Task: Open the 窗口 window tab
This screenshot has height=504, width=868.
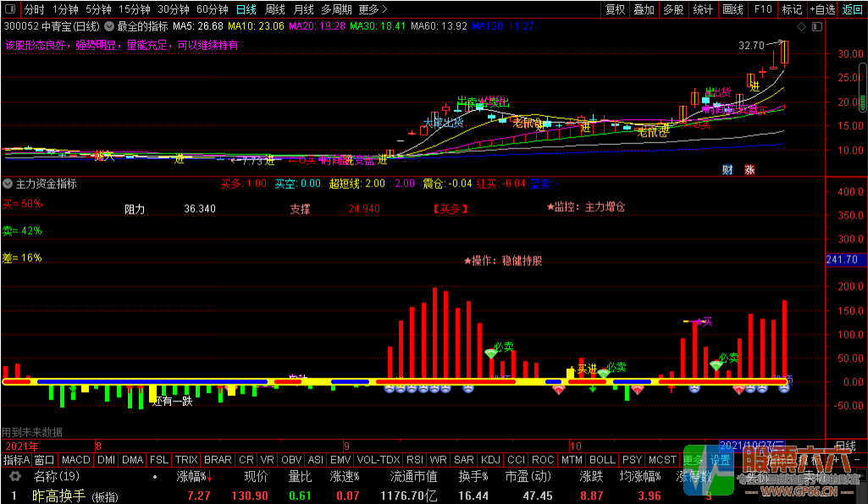Action: 44,460
